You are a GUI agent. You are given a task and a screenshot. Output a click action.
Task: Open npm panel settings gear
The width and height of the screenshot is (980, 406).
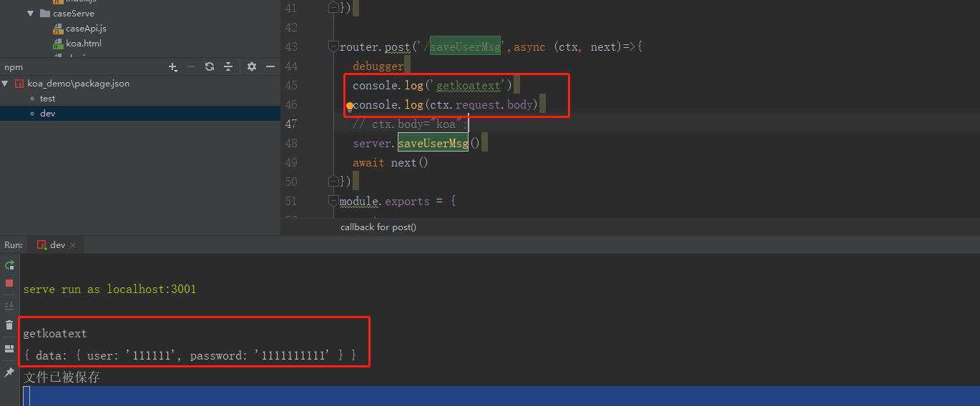252,66
